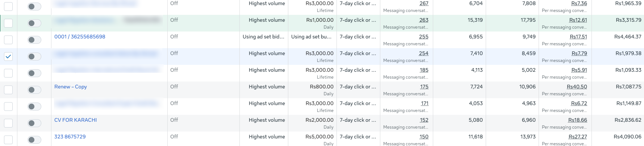The width and height of the screenshot is (644, 146).
Task: Click the Rs27.27 cost per result
Action: pyautogui.click(x=578, y=137)
